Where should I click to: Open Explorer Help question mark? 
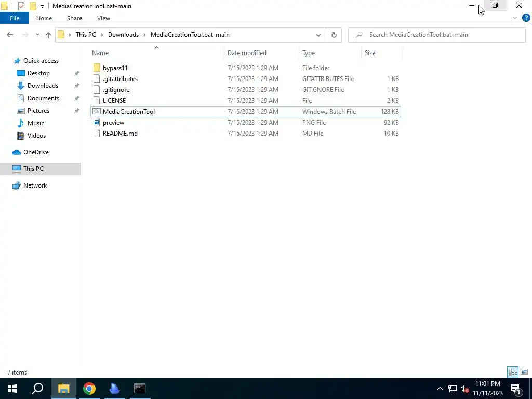[x=526, y=18]
